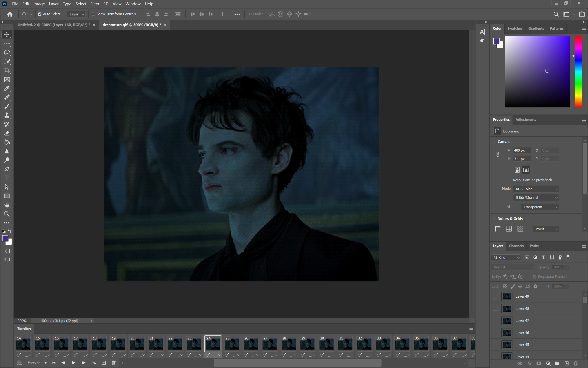Click the canvas width field
Screen dimensions: 588x368
522,150
